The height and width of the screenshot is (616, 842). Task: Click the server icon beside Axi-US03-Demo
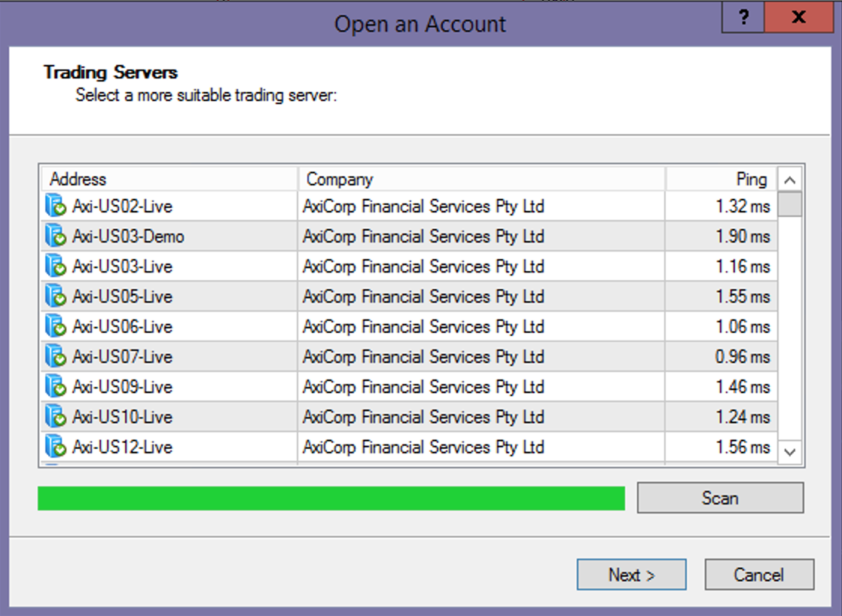point(56,236)
